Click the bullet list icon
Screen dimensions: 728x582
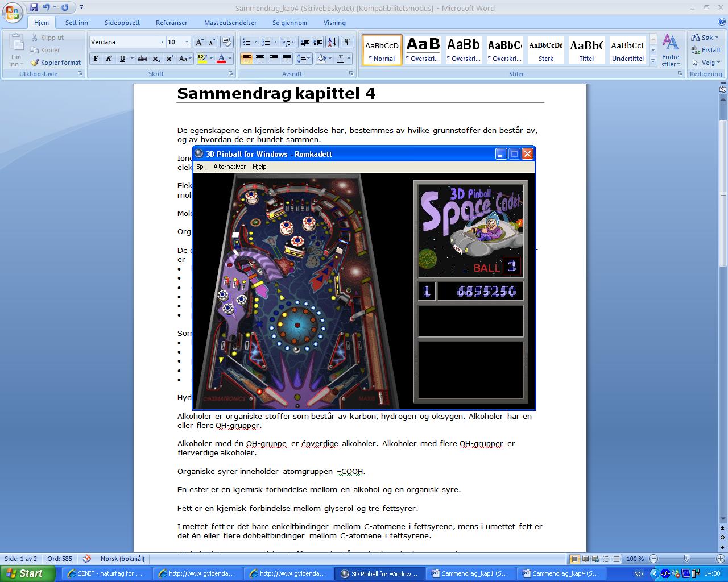pos(246,42)
